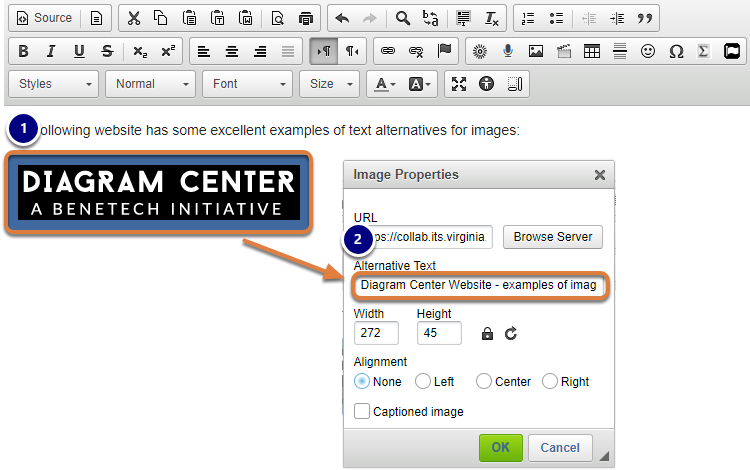
Task: Set text direction left to right
Action: pyautogui.click(x=324, y=51)
